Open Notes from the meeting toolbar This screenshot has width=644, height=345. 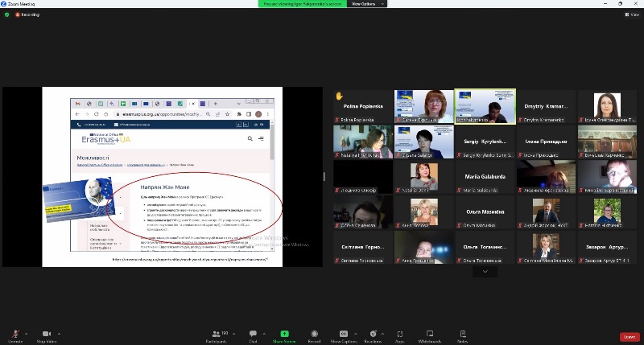pos(462,335)
